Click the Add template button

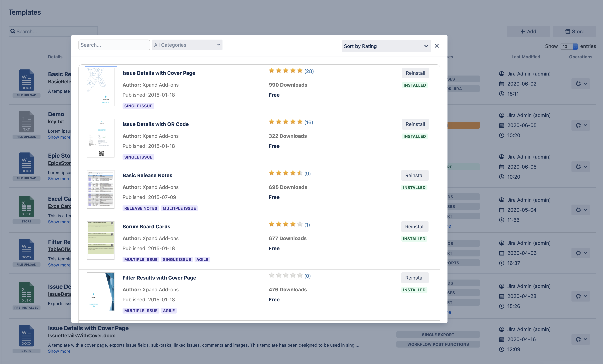[528, 31]
